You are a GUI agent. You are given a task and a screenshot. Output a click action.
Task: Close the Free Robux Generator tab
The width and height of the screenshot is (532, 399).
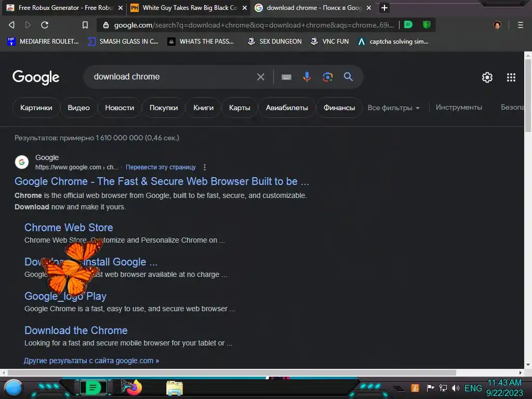click(120, 7)
